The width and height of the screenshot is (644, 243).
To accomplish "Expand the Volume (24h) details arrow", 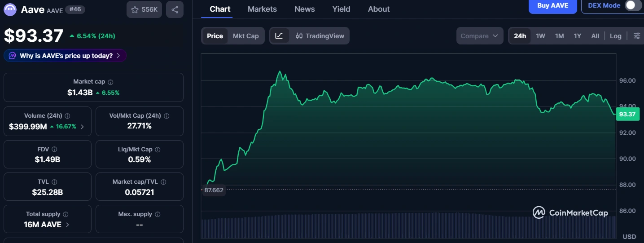I will (x=82, y=127).
